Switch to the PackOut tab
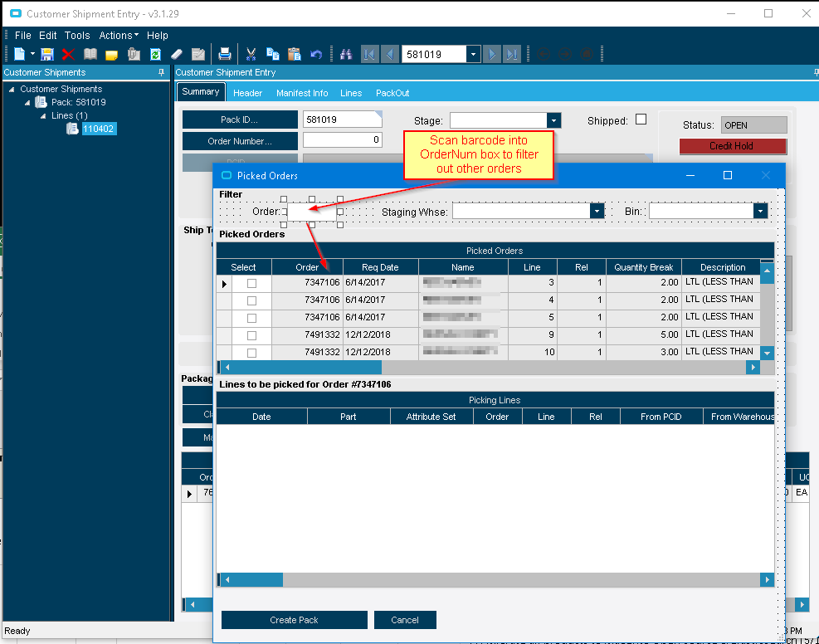The image size is (819, 644). [392, 93]
